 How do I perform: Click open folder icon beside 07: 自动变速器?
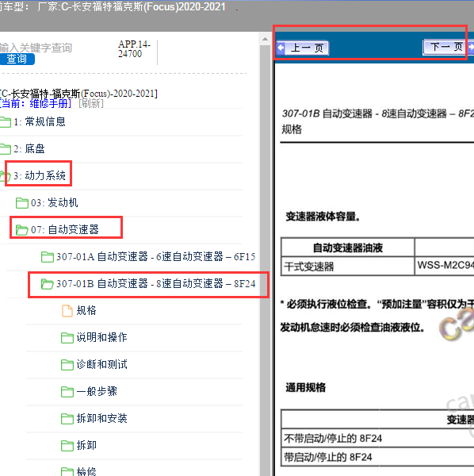[x=22, y=230]
